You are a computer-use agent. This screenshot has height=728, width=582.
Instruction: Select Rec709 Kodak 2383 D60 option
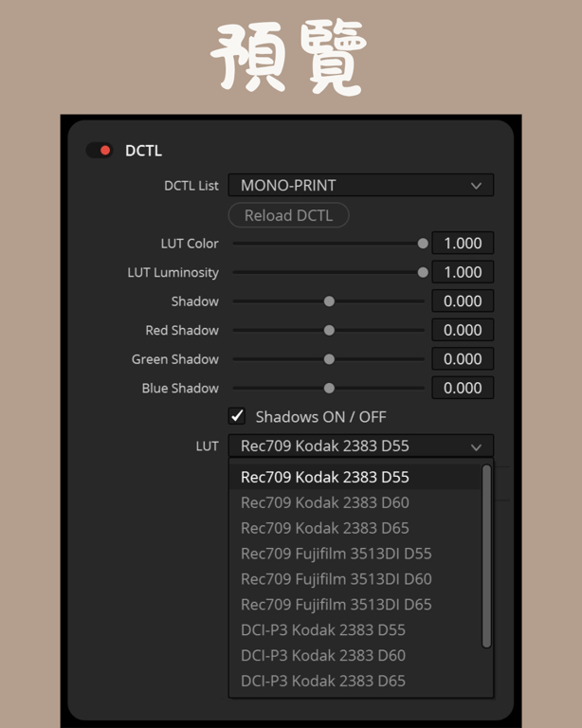click(355, 502)
